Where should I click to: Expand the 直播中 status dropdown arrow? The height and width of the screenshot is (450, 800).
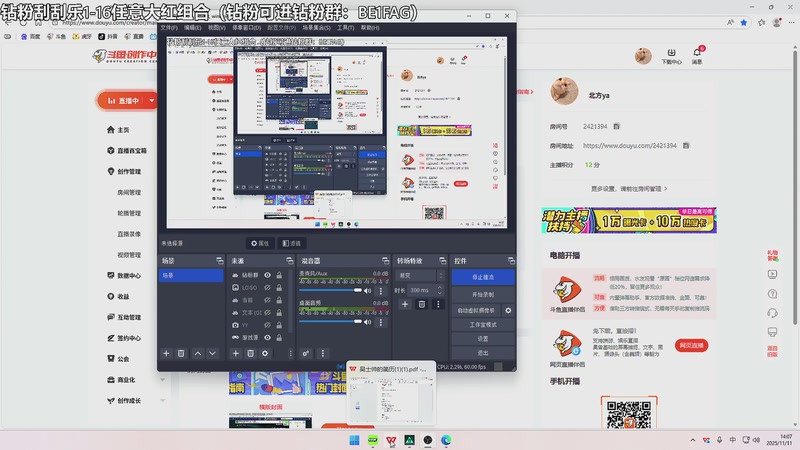tap(152, 101)
